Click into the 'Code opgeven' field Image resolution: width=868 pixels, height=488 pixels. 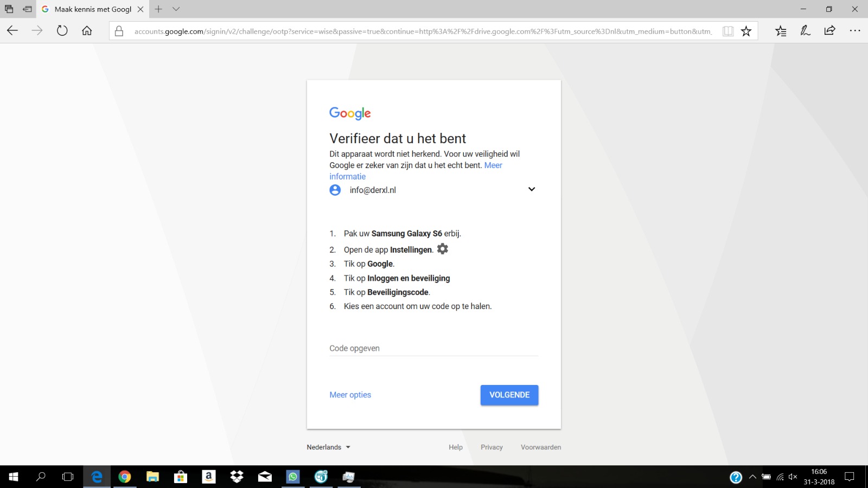(x=433, y=348)
